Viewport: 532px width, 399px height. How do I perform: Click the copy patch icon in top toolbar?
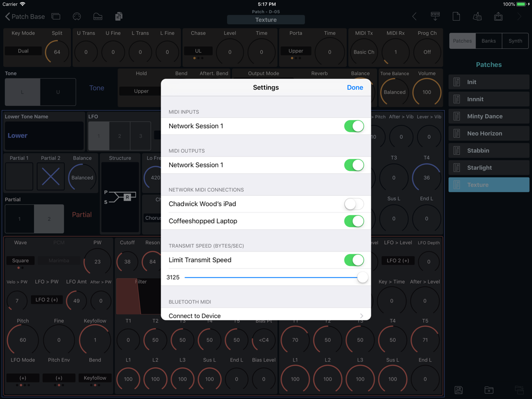pyautogui.click(x=118, y=16)
